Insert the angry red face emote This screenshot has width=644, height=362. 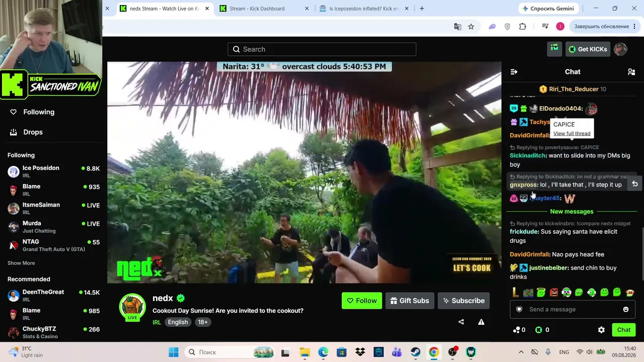coord(553,292)
